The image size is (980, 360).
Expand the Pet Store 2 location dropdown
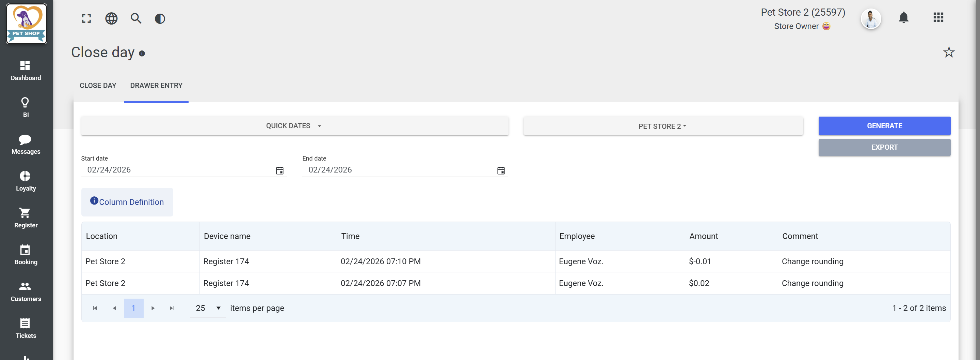click(x=663, y=126)
